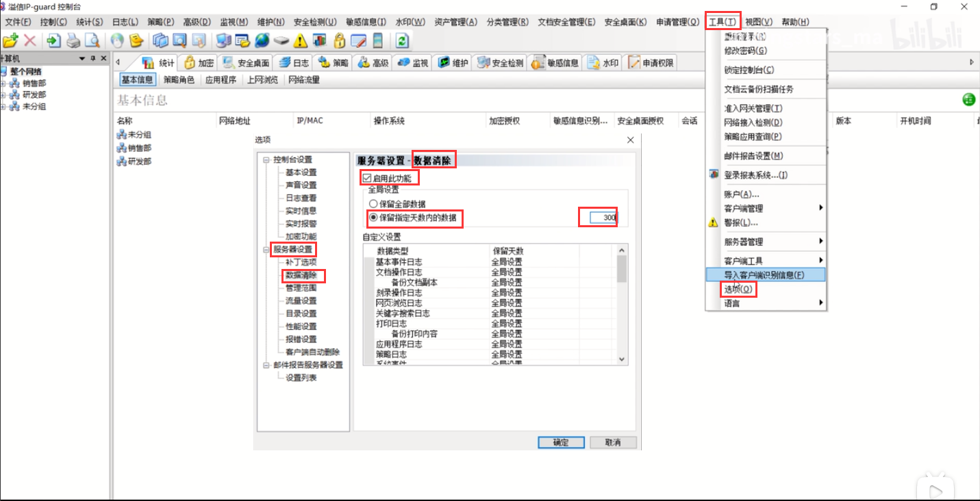Click the computer monitor toolbar icon
The height and width of the screenshot is (501, 980).
(223, 41)
